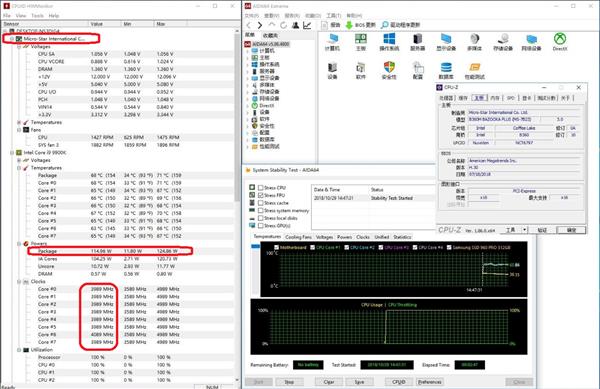Open the Windows operating system icon

389,39
